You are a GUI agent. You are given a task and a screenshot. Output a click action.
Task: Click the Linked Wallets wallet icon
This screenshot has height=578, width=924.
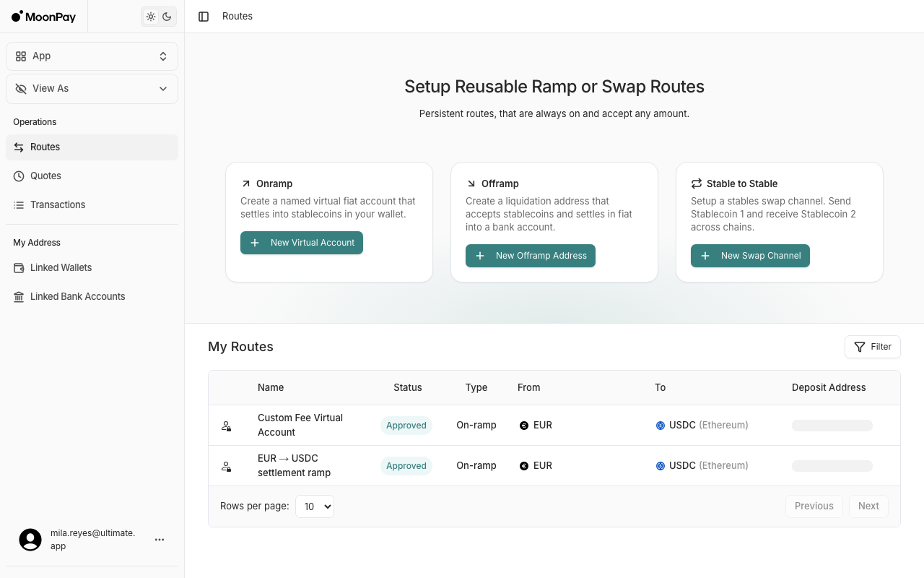tap(19, 268)
